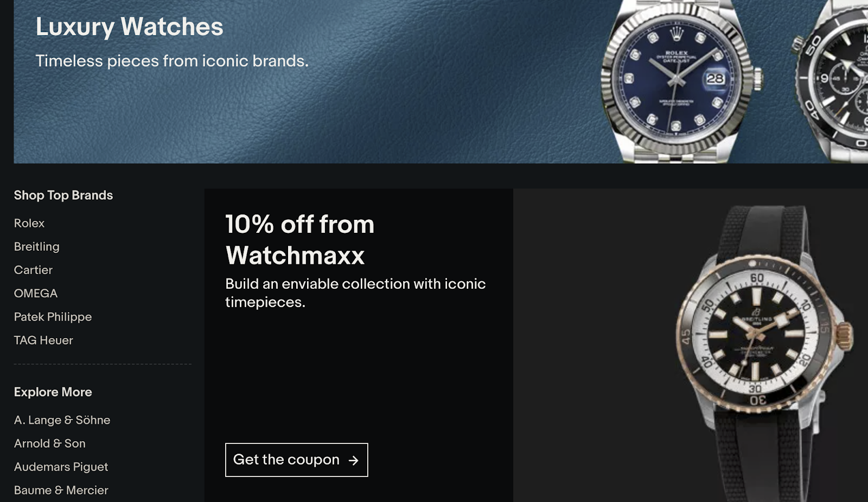This screenshot has height=502, width=868.
Task: Click the Get the coupon button
Action: (297, 460)
